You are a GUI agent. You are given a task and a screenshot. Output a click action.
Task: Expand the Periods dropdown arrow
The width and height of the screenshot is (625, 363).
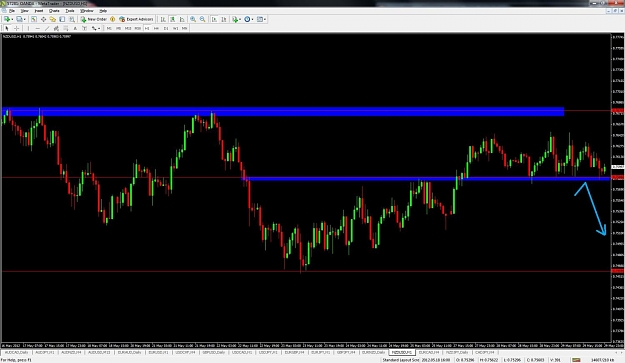(253, 19)
